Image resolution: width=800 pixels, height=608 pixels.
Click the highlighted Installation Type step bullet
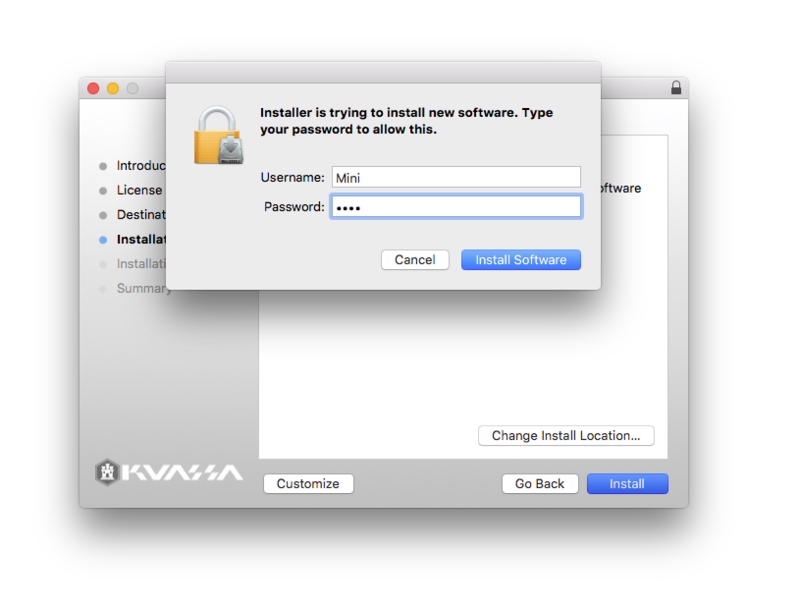tap(103, 240)
